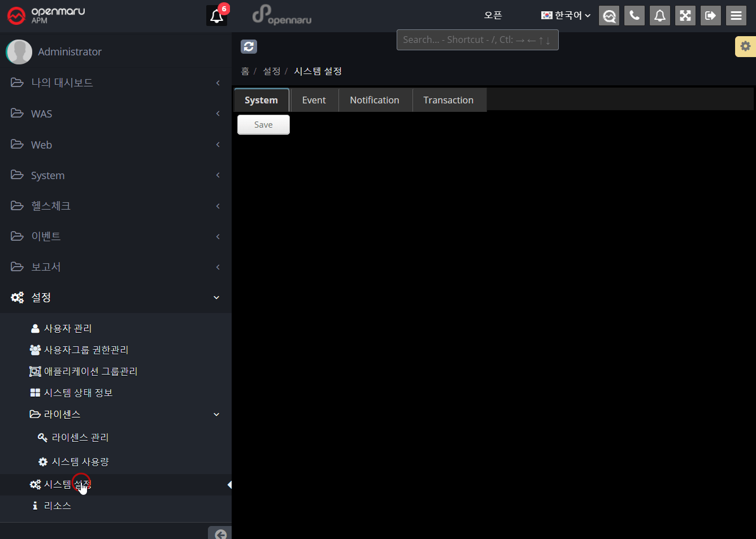Switch to the Transaction tab
Image resolution: width=756 pixels, height=539 pixels.
pos(448,100)
